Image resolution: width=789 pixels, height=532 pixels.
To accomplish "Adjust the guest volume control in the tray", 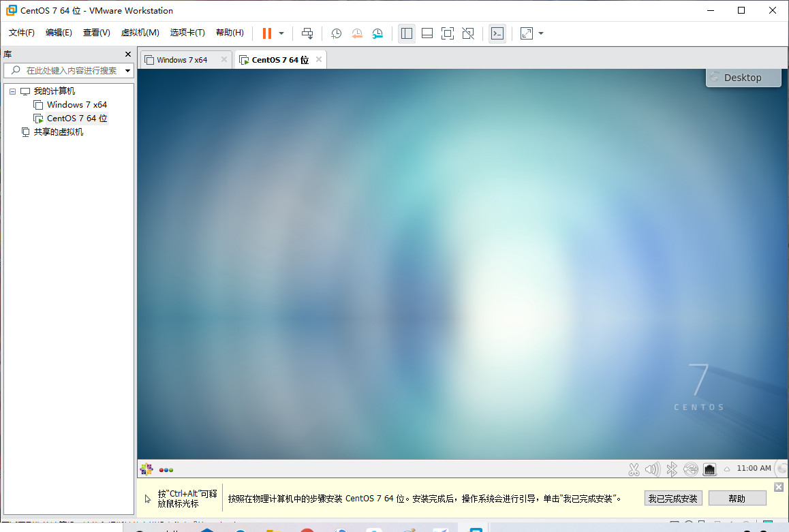I will click(x=652, y=469).
